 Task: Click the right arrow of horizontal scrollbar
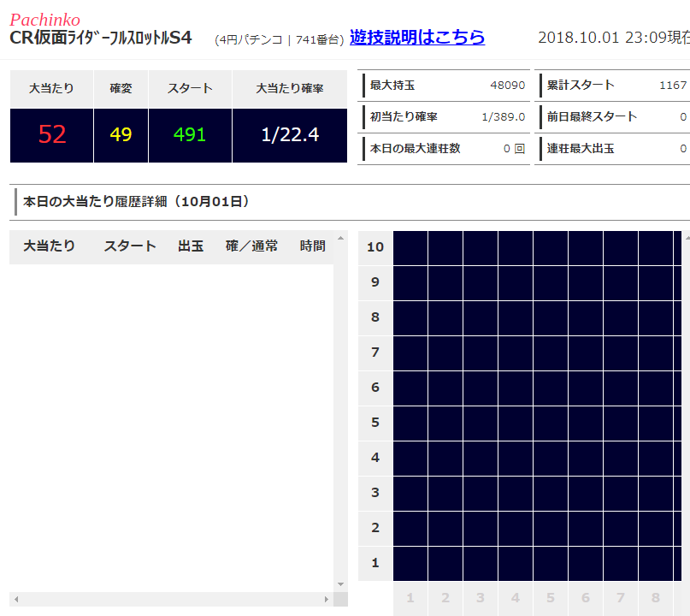(x=326, y=599)
